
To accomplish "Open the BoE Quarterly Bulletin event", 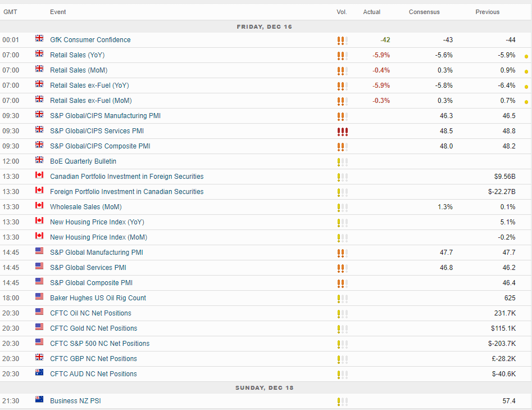I will pos(83,161).
